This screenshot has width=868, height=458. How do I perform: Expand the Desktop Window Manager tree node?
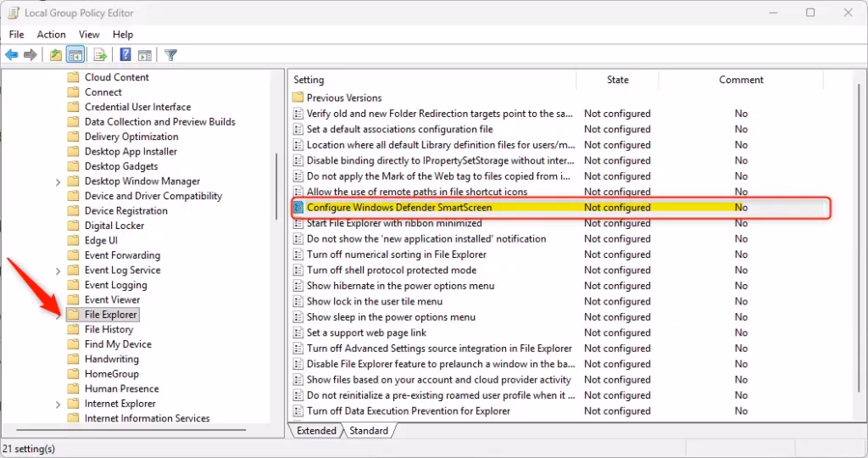pyautogui.click(x=58, y=182)
